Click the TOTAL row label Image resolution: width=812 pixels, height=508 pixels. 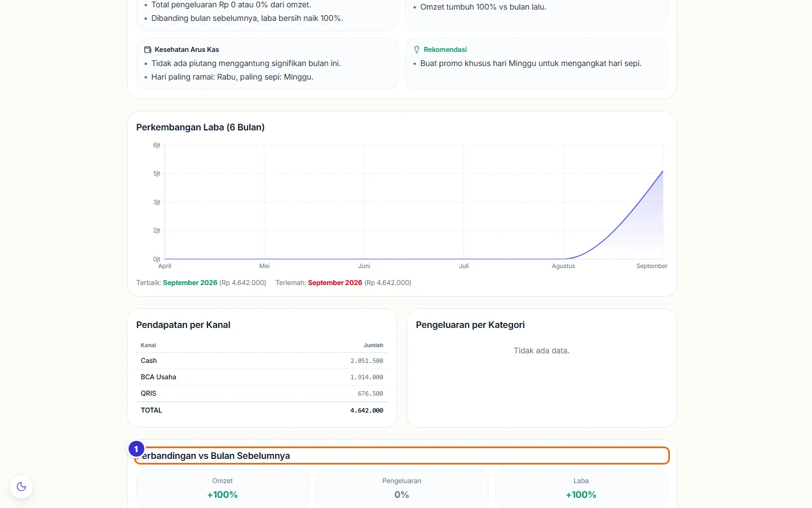(x=151, y=410)
